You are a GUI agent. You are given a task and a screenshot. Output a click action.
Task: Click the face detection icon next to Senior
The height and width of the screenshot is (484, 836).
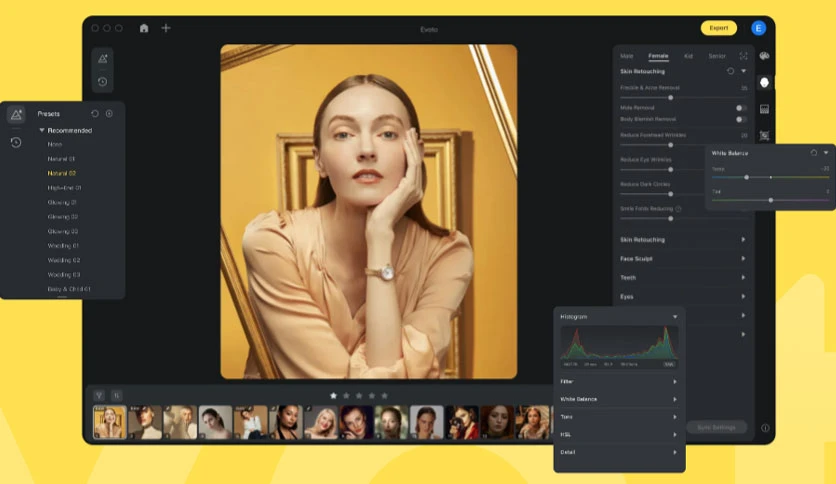[743, 56]
